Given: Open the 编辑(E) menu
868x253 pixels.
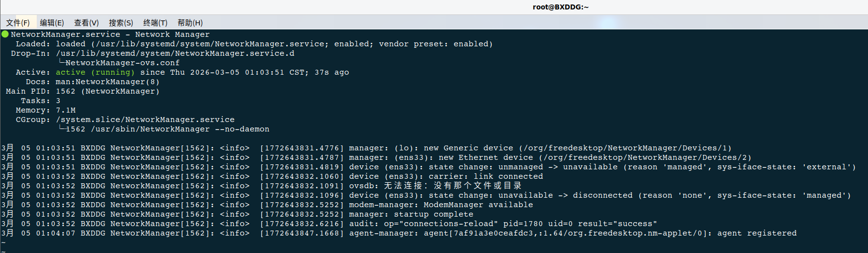Looking at the screenshot, I should (x=52, y=23).
